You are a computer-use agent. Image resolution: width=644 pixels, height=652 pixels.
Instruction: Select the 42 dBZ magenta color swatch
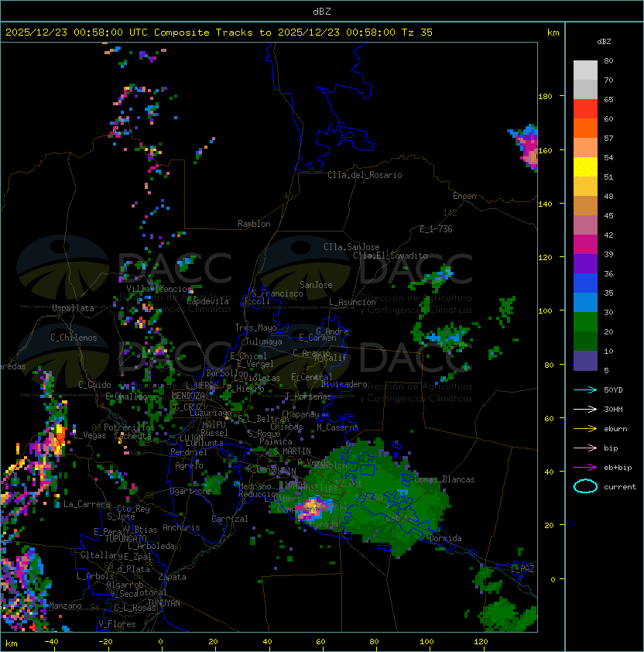pos(585,245)
